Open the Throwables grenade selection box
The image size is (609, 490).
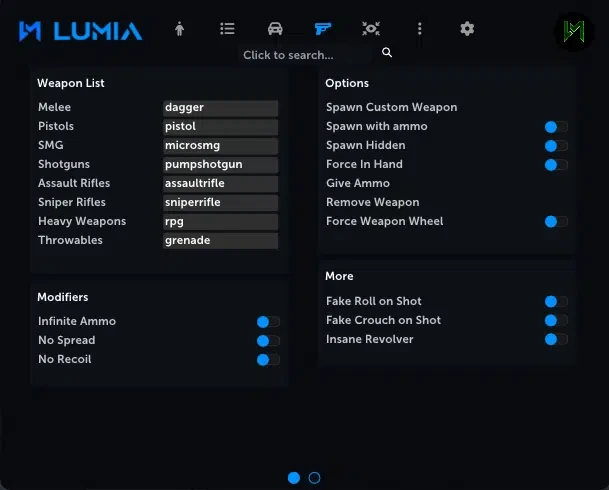[220, 241]
